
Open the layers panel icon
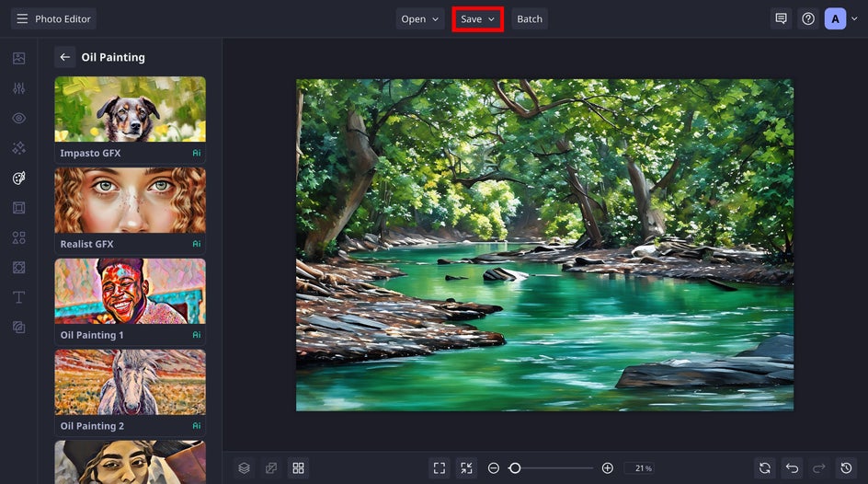pos(245,468)
